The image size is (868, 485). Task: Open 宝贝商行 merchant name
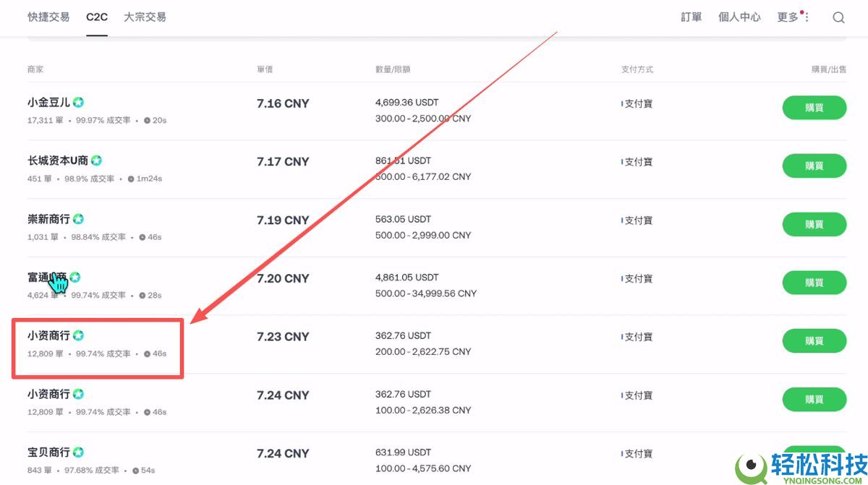pyautogui.click(x=48, y=452)
